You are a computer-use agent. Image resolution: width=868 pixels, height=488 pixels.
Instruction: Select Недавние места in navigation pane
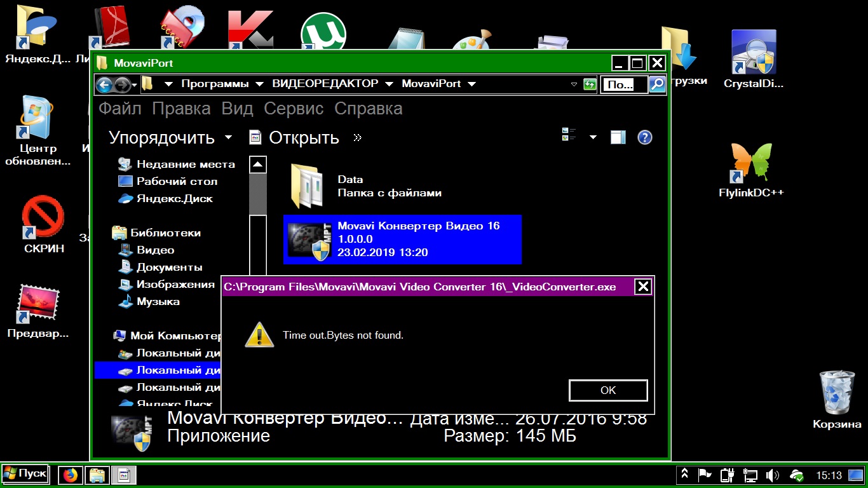click(x=177, y=164)
